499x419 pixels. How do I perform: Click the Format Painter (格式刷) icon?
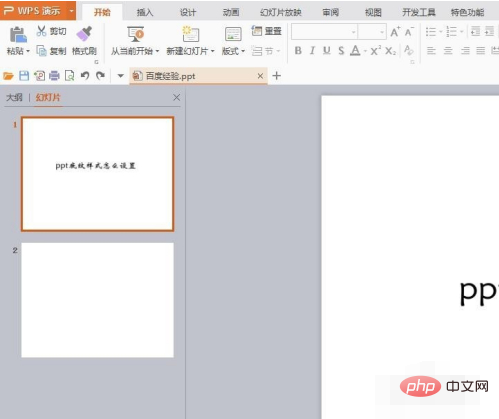(84, 34)
